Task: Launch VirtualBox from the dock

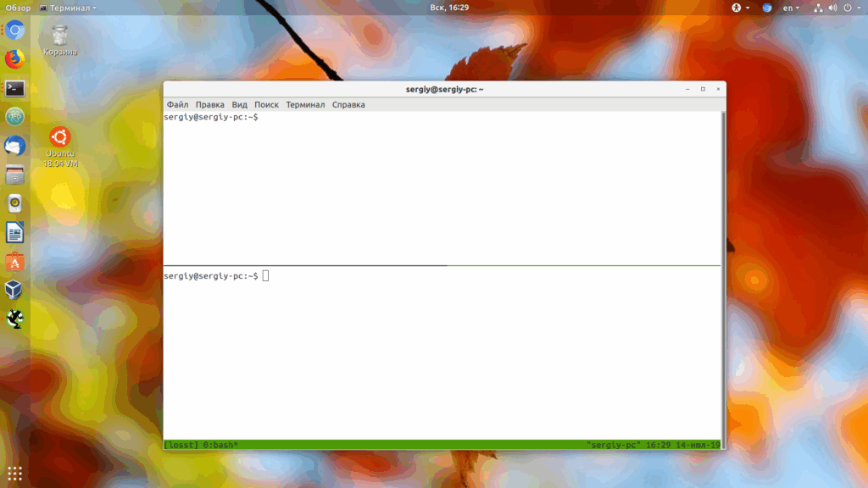Action: [14, 290]
